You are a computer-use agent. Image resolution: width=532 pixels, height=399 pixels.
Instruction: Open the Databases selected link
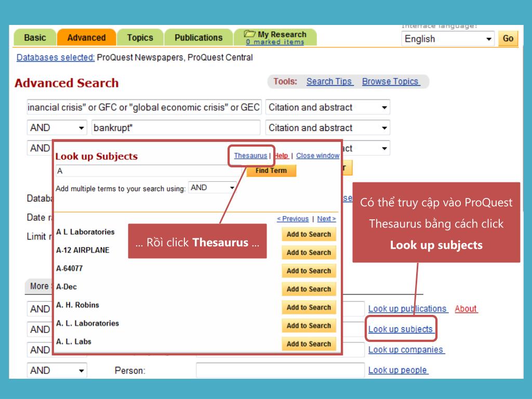pos(56,57)
